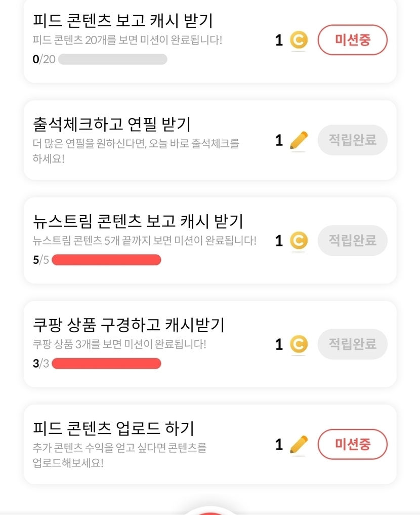Click the coin icon for feed content mission
Screen dimensions: 420x515
pyautogui.click(x=299, y=41)
